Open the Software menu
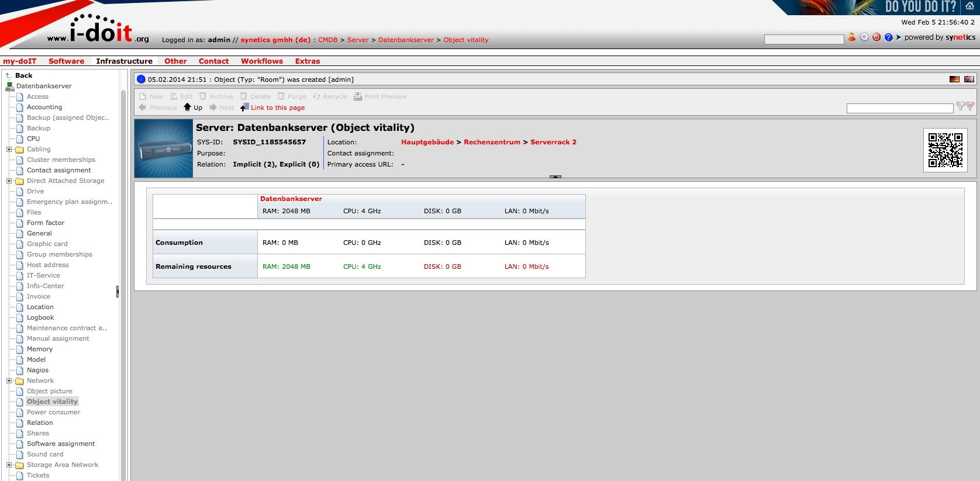The image size is (980, 481). (x=67, y=61)
